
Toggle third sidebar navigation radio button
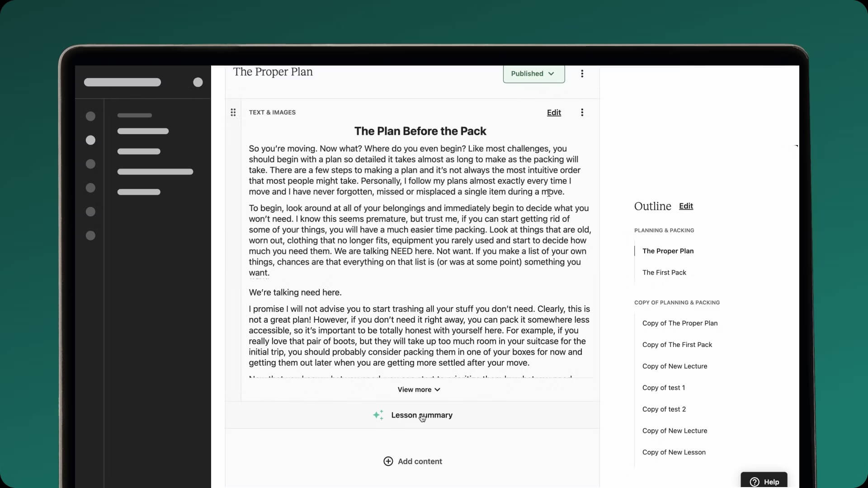click(x=90, y=164)
